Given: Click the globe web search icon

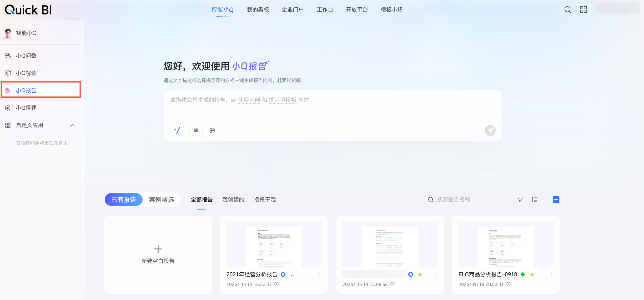Looking at the screenshot, I should point(212,130).
